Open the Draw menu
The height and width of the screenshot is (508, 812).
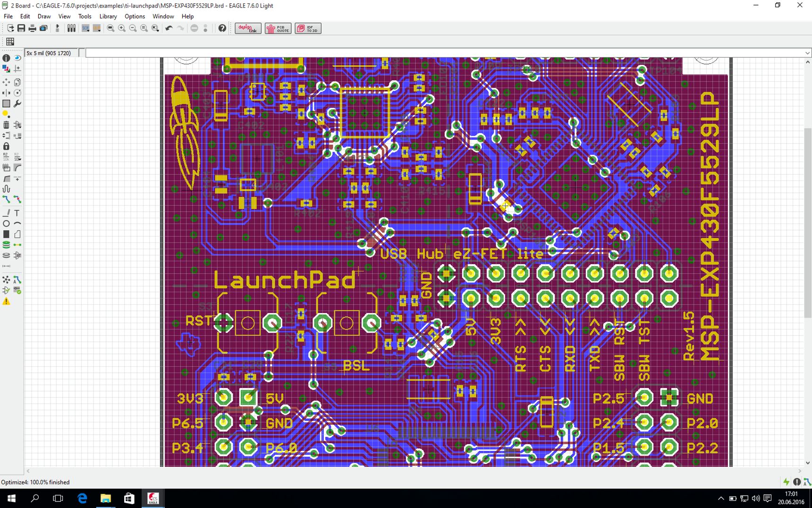tap(44, 16)
